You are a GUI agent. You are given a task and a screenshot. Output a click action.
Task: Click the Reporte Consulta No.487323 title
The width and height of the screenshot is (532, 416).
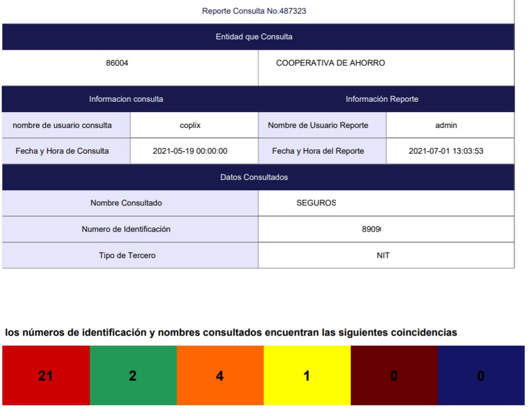254,11
